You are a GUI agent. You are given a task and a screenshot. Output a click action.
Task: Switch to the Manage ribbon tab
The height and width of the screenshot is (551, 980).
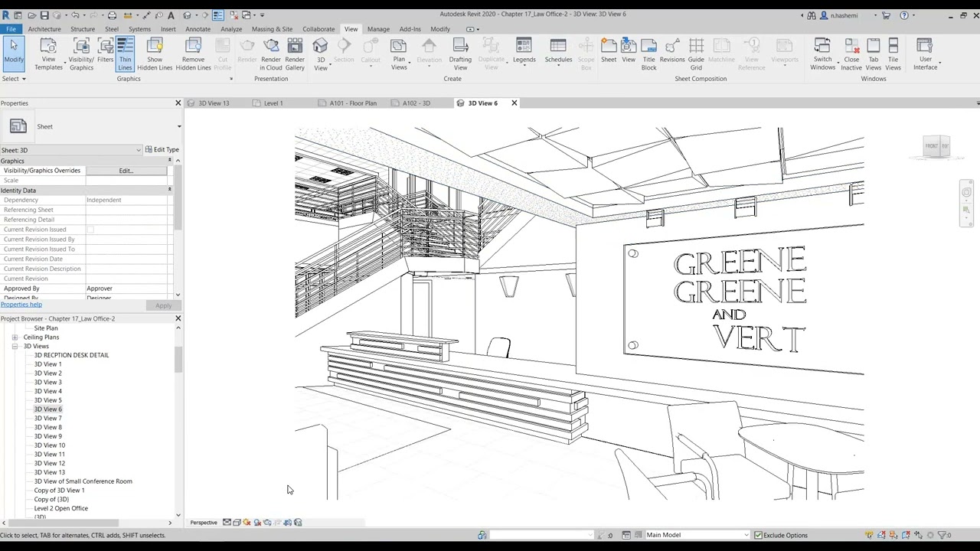pos(378,29)
